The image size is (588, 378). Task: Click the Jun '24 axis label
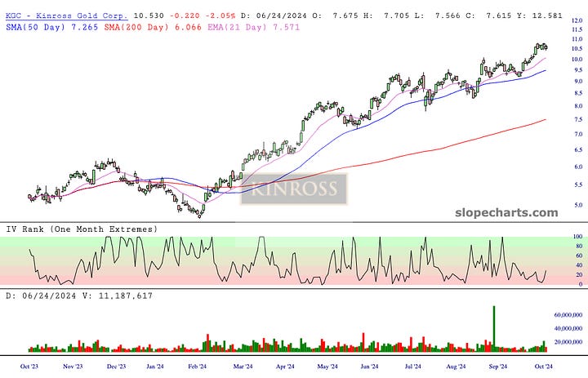point(369,367)
